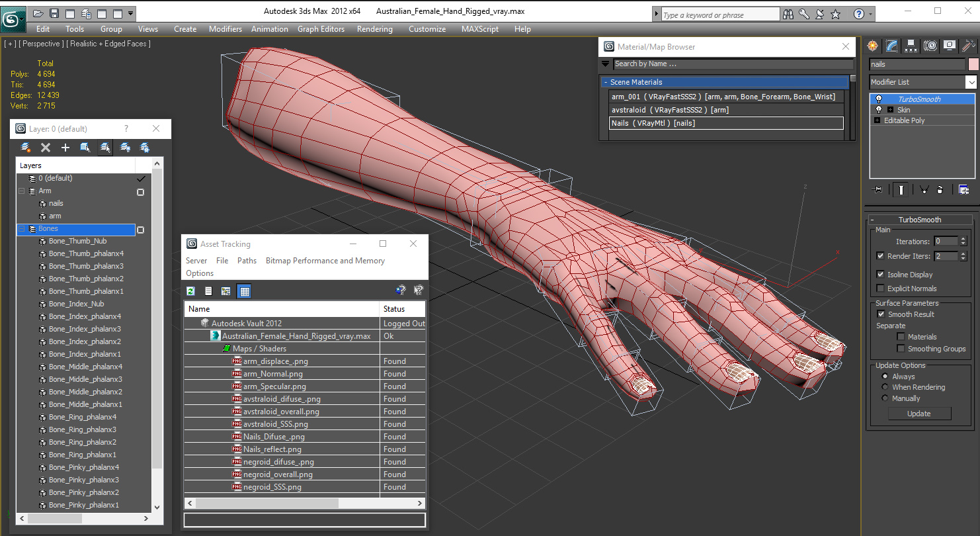Image resolution: width=980 pixels, height=536 pixels.
Task: Click the Perspective viewport label
Action: coord(41,44)
